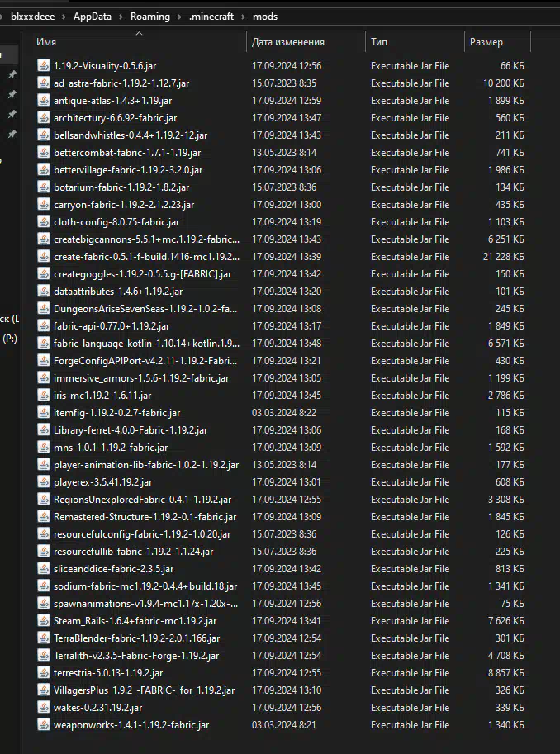This screenshot has width=560, height=754.
Task: Click the jar icon of createbigcannons file
Action: click(x=44, y=239)
